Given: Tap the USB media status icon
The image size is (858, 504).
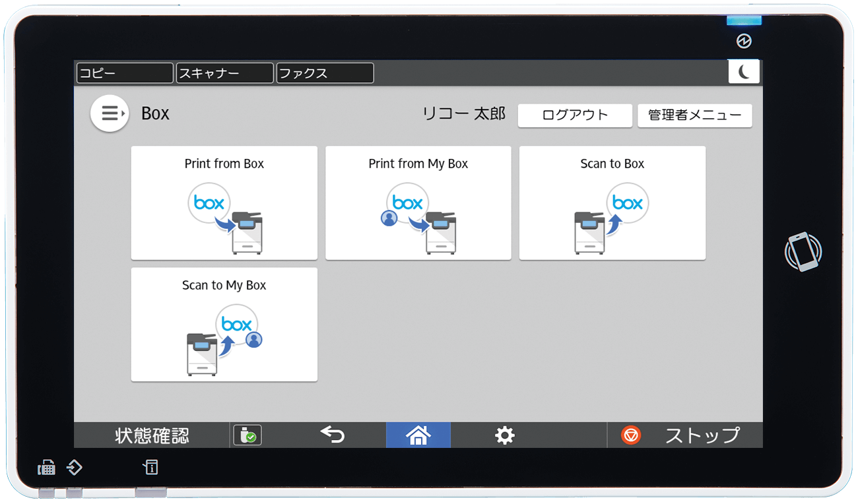Looking at the screenshot, I should pyautogui.click(x=247, y=435).
